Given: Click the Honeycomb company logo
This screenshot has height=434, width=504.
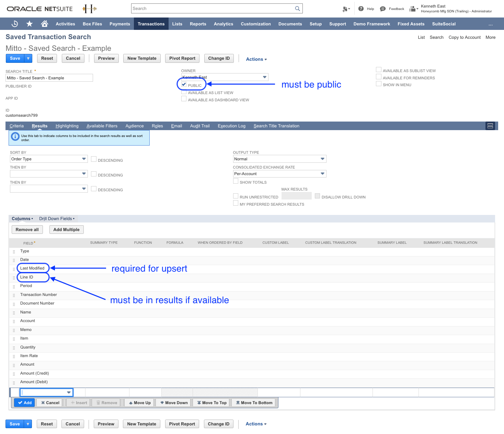Looking at the screenshot, I should (x=90, y=9).
